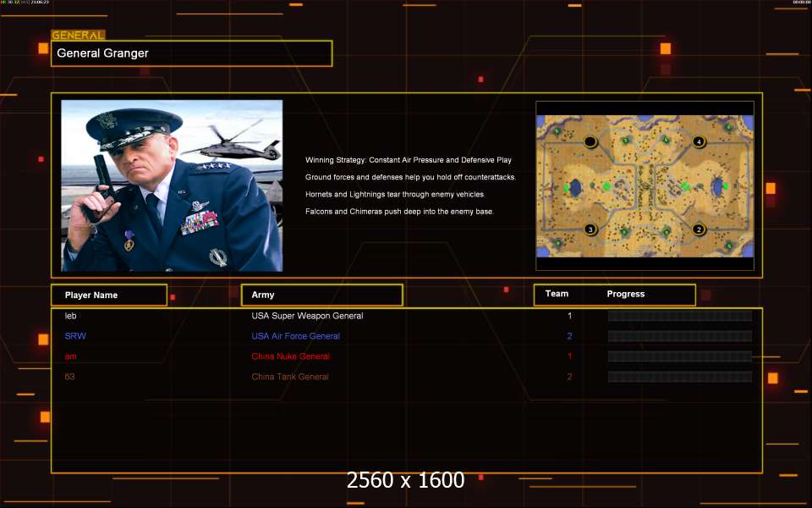
Task: Select player name SRW
Action: (75, 336)
